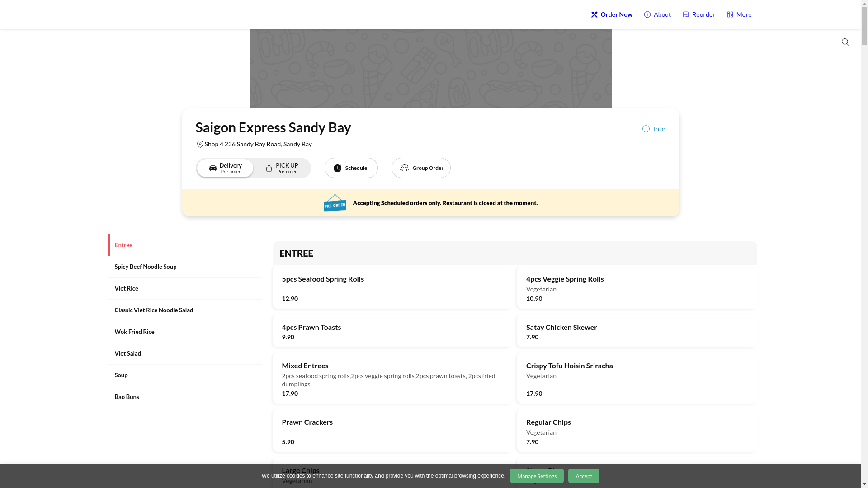Image resolution: width=868 pixels, height=488 pixels.
Task: Open the Prawn Crackers item
Action: tap(392, 431)
